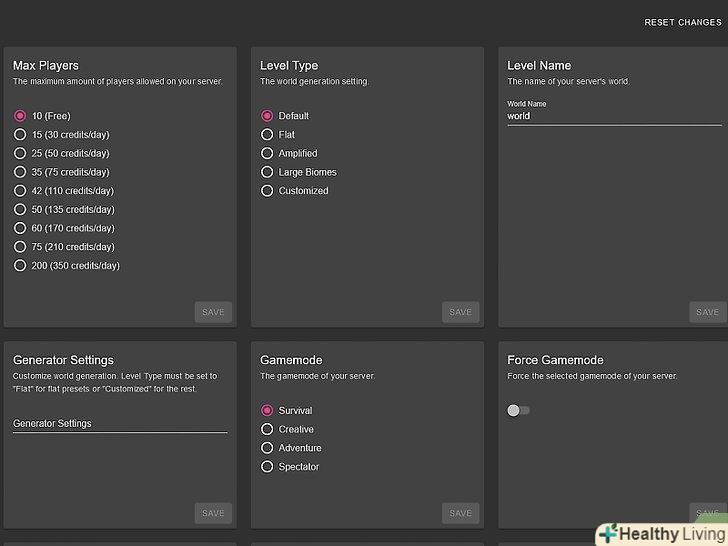The width and height of the screenshot is (728, 546).
Task: Save the Gamemode setting
Action: [460, 513]
